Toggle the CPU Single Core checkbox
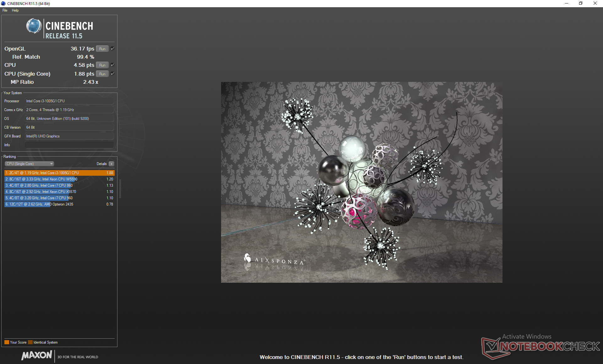 (x=112, y=74)
